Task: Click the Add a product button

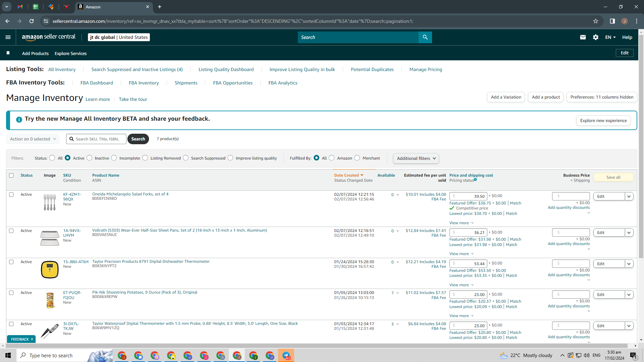Action: point(546,97)
